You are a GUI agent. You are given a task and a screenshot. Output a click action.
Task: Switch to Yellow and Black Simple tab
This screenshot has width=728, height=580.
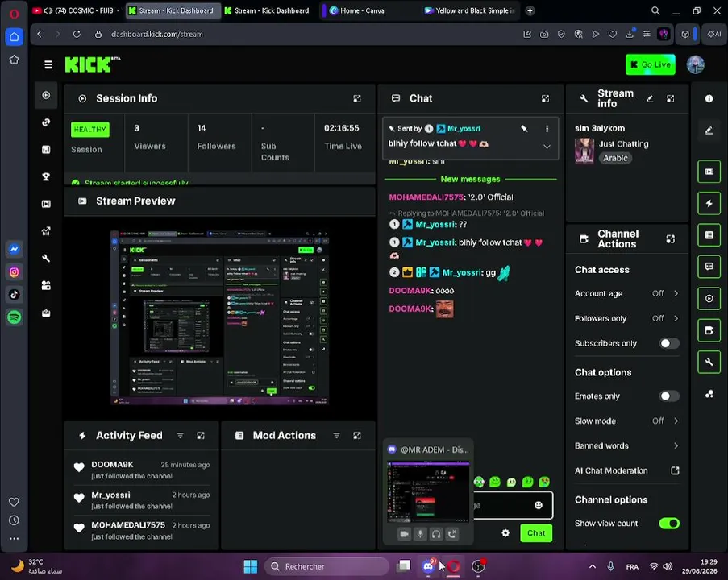(x=470, y=10)
